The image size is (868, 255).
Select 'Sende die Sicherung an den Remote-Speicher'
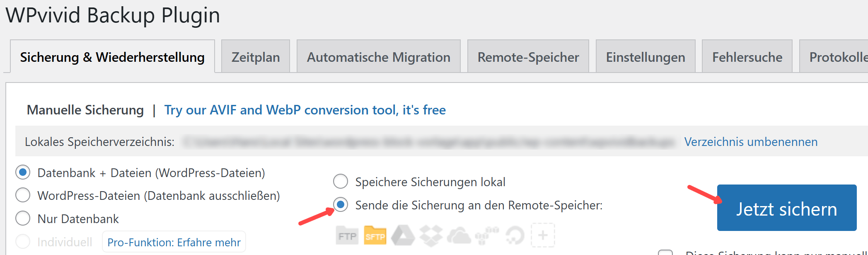click(341, 205)
